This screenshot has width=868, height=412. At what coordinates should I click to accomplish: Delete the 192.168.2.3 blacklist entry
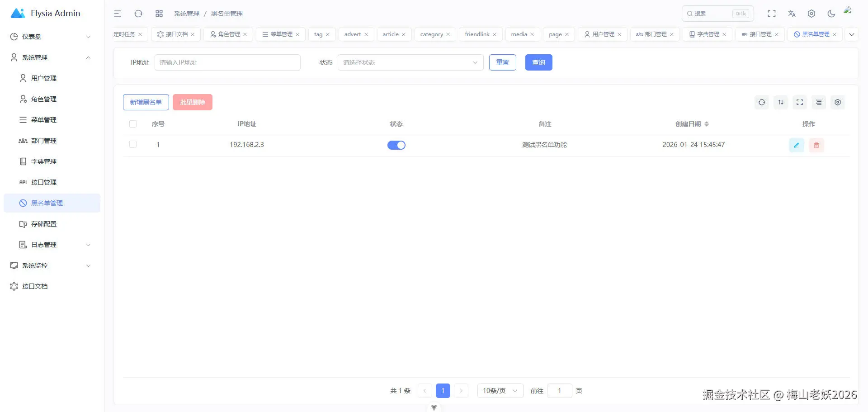pyautogui.click(x=816, y=145)
